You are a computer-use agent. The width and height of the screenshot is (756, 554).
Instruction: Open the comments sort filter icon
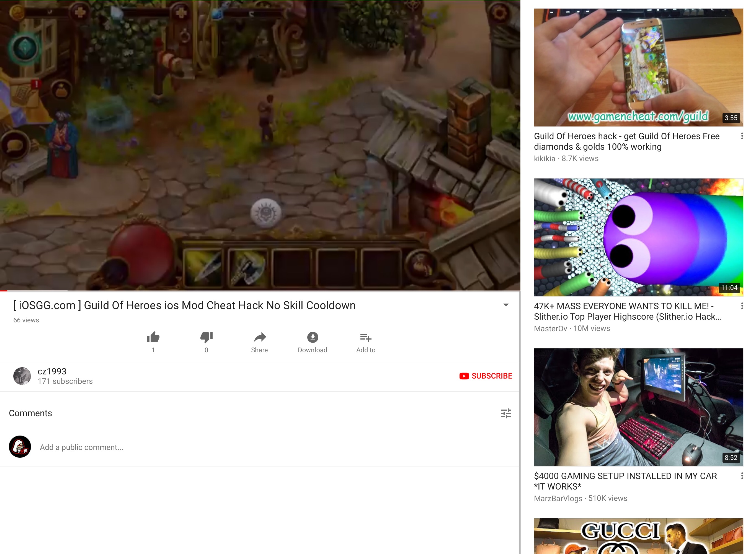506,413
